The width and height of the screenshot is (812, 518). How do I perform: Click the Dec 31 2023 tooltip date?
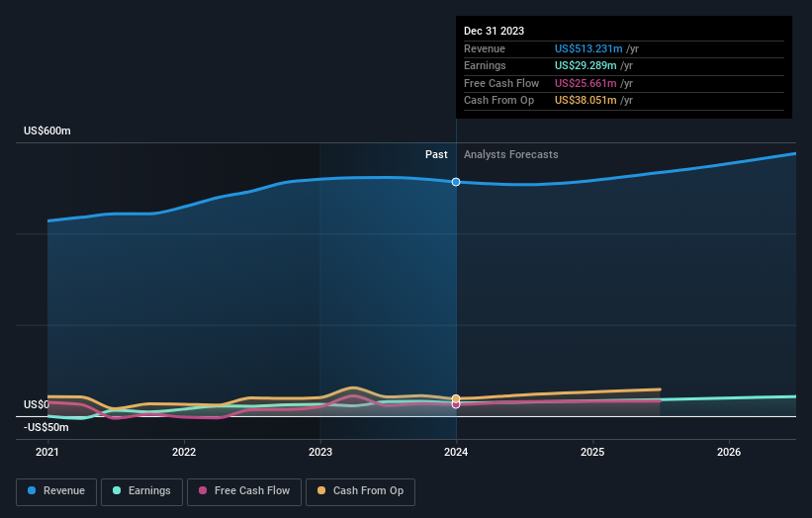pyautogui.click(x=495, y=31)
